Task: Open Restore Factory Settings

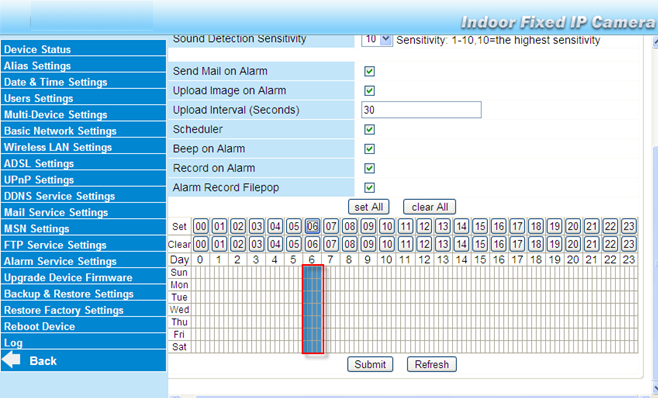Action: coord(83,310)
